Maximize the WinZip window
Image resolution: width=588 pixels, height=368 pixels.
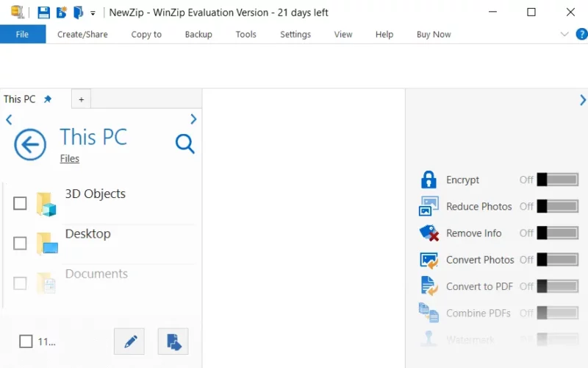[x=531, y=12]
